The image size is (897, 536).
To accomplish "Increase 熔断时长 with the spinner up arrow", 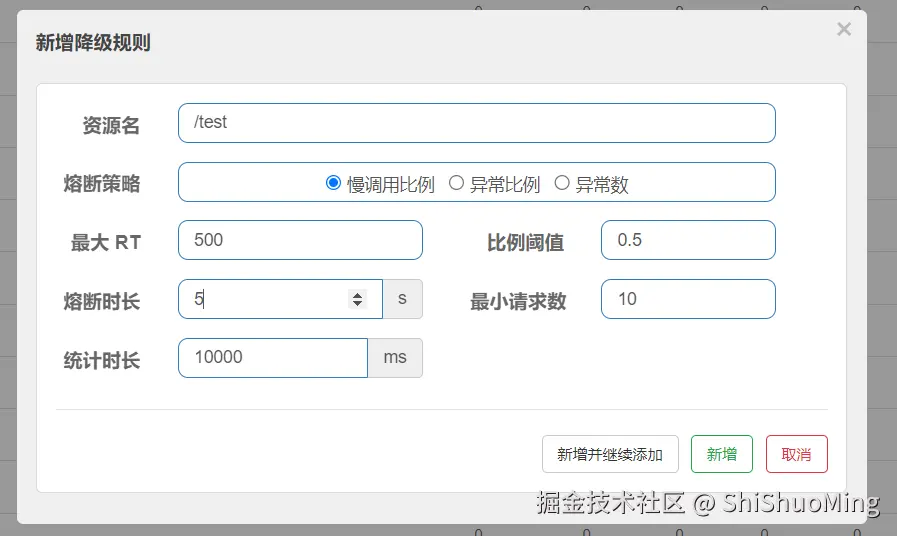I will click(358, 295).
